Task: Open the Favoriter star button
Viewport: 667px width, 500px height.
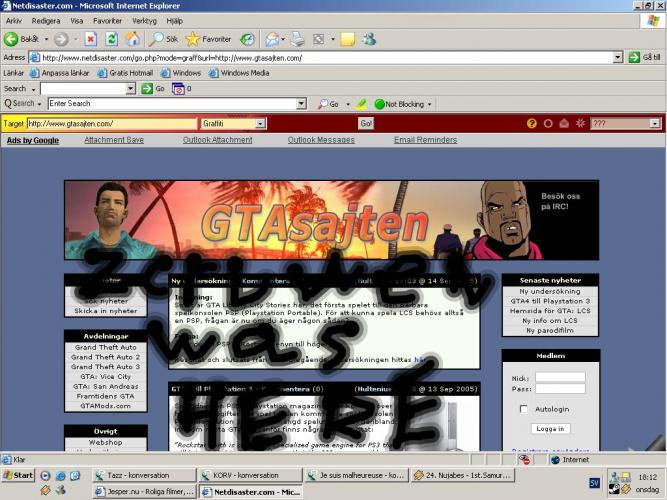Action: click(x=208, y=39)
